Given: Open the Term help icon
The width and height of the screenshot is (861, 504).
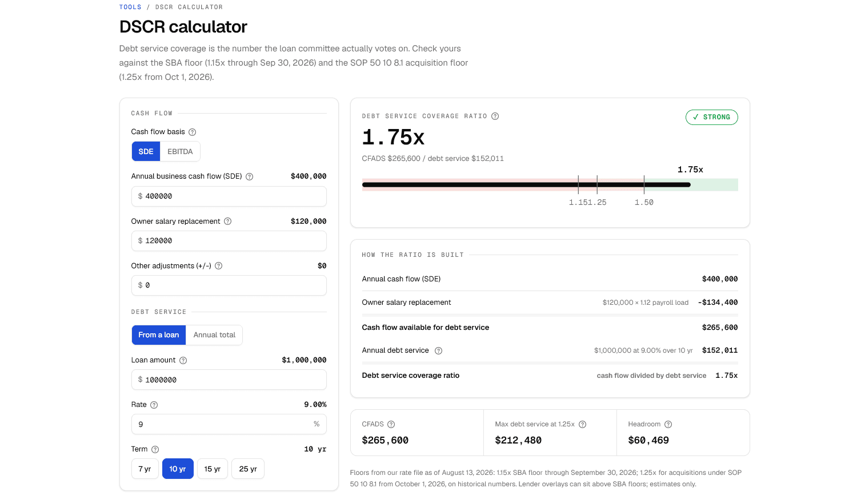Looking at the screenshot, I should pos(155,449).
